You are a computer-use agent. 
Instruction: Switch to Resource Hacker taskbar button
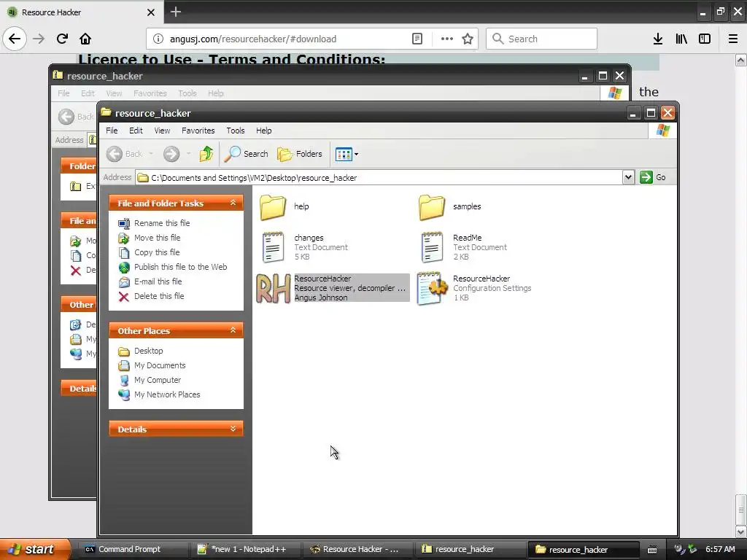tap(356, 549)
